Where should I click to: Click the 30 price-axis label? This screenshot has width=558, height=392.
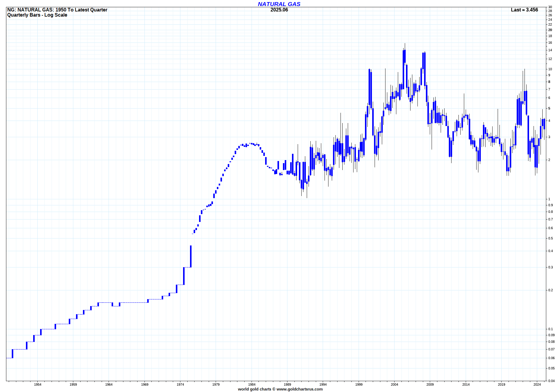tap(550, 7)
